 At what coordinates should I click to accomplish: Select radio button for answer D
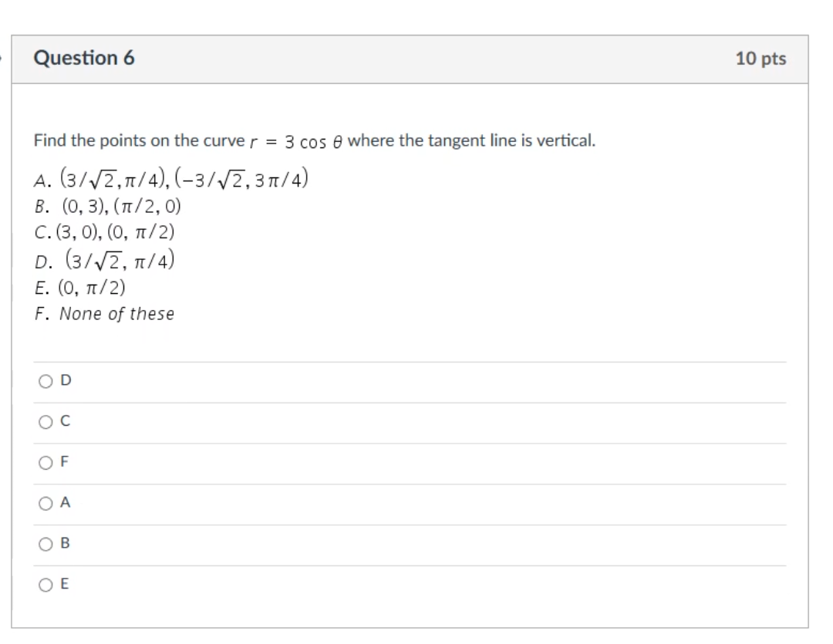46,380
